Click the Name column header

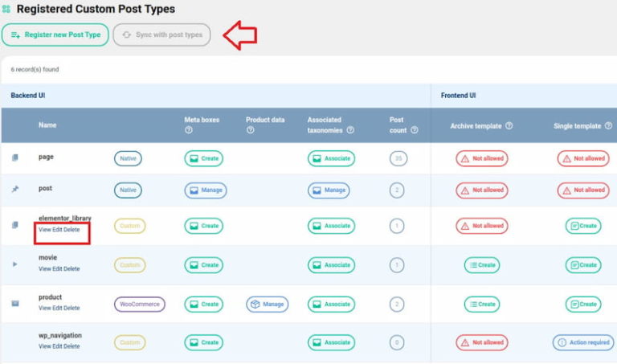tap(47, 125)
